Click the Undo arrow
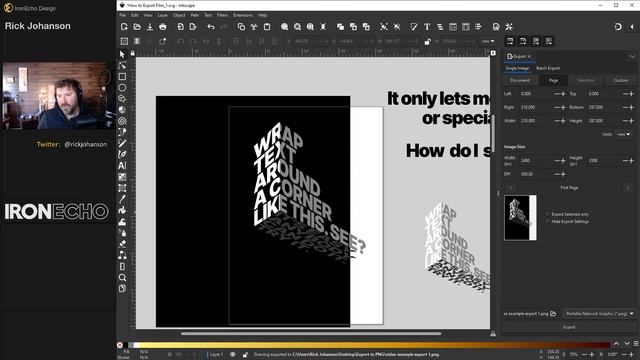 (211, 27)
